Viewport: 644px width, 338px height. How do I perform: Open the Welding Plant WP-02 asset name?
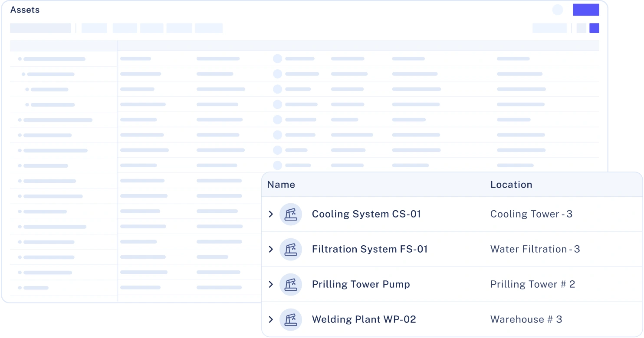pyautogui.click(x=364, y=319)
